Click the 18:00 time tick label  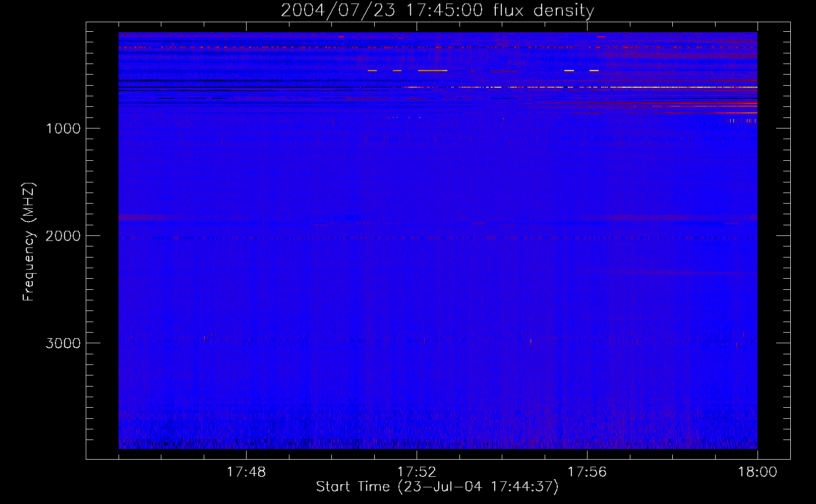point(757,472)
